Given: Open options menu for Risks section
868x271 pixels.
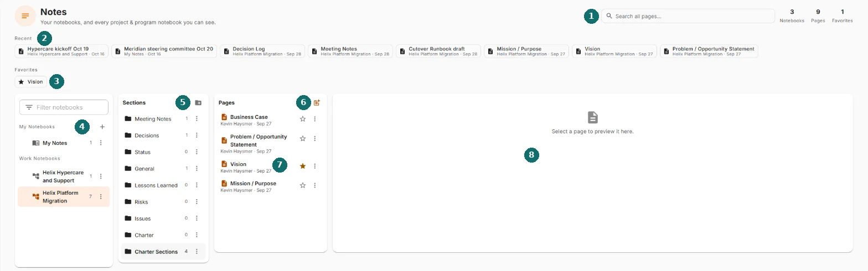Looking at the screenshot, I should pos(197,201).
